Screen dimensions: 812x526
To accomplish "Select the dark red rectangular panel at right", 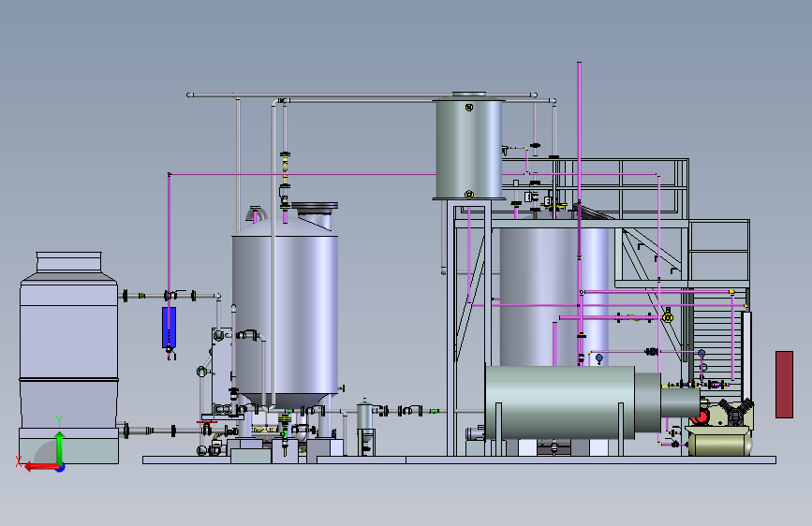I will (784, 384).
